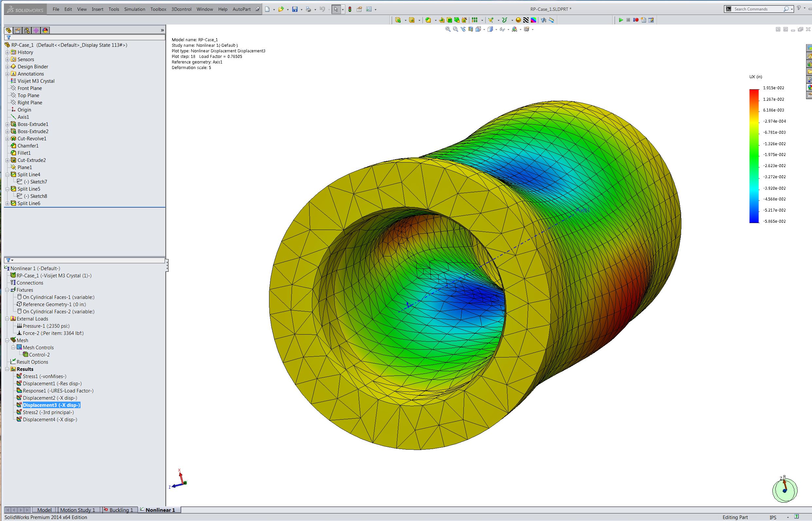Screen dimensions: 812x521
Task: Click the Zoom to Area icon
Action: pos(455,29)
